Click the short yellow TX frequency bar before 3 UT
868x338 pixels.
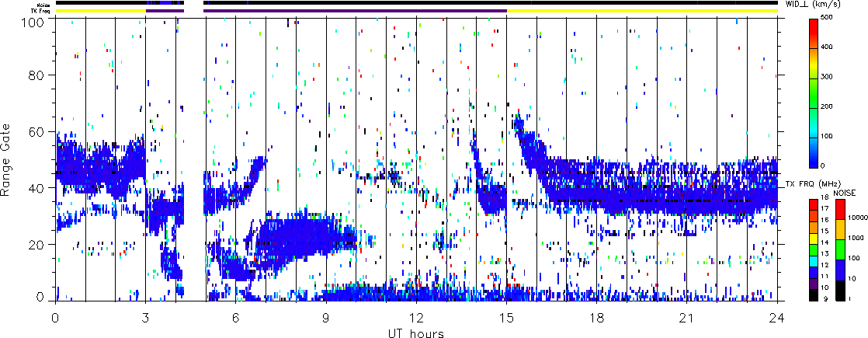click(x=101, y=11)
